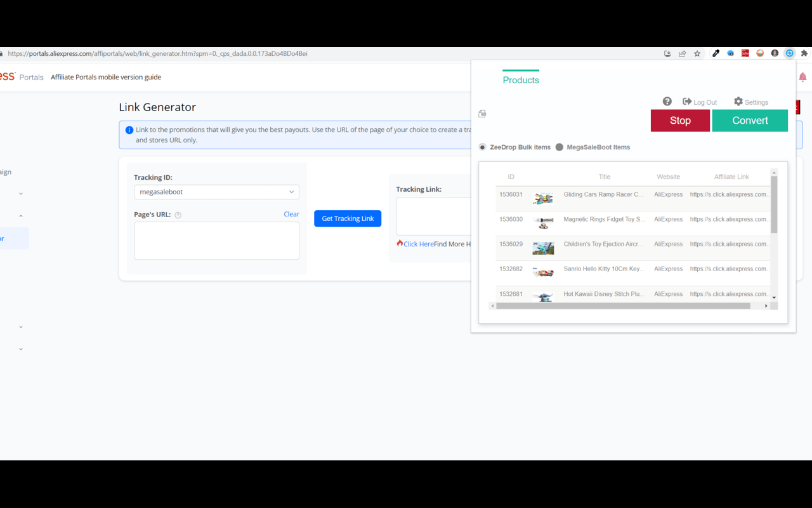Select the MegaSaleBoot Items radio button
The height and width of the screenshot is (508, 812).
(559, 147)
